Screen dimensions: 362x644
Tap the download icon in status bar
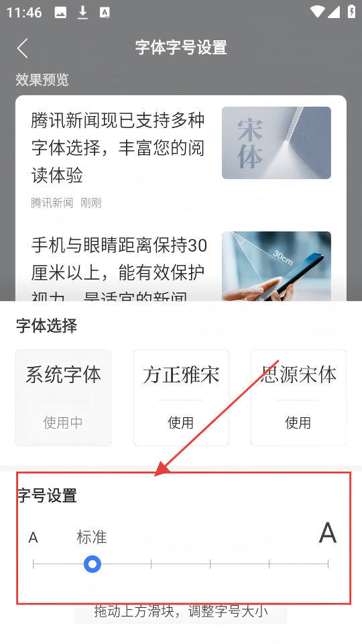point(83,12)
